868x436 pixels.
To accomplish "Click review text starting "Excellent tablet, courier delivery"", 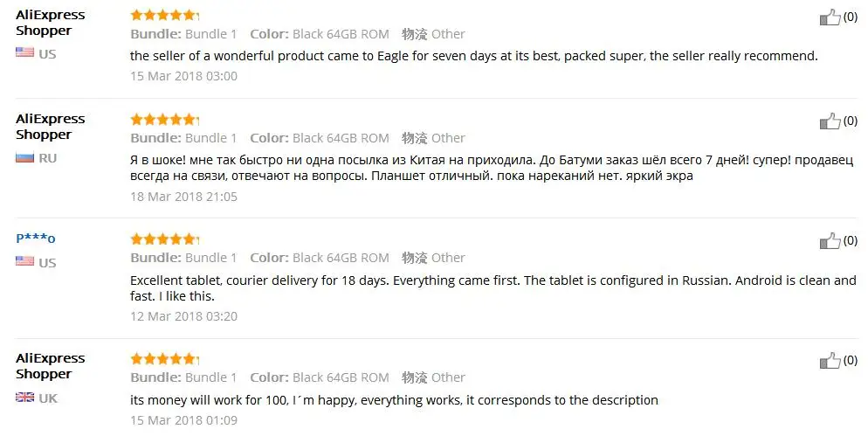I will point(493,288).
